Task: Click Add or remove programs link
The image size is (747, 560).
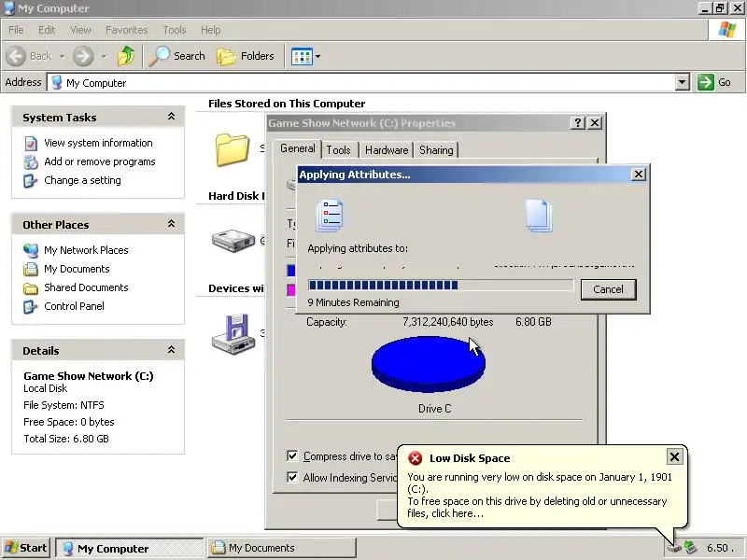Action: coord(100,161)
